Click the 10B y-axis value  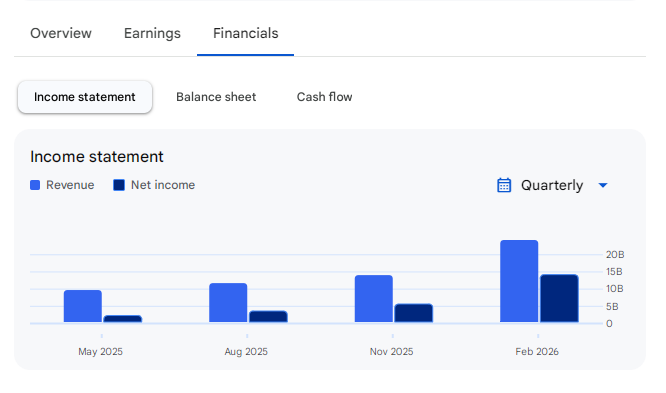click(615, 289)
